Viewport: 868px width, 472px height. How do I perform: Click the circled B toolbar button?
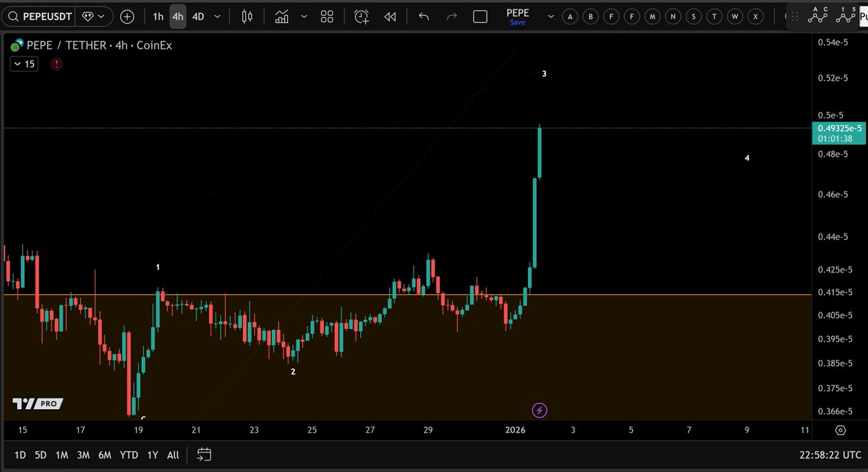(x=592, y=16)
